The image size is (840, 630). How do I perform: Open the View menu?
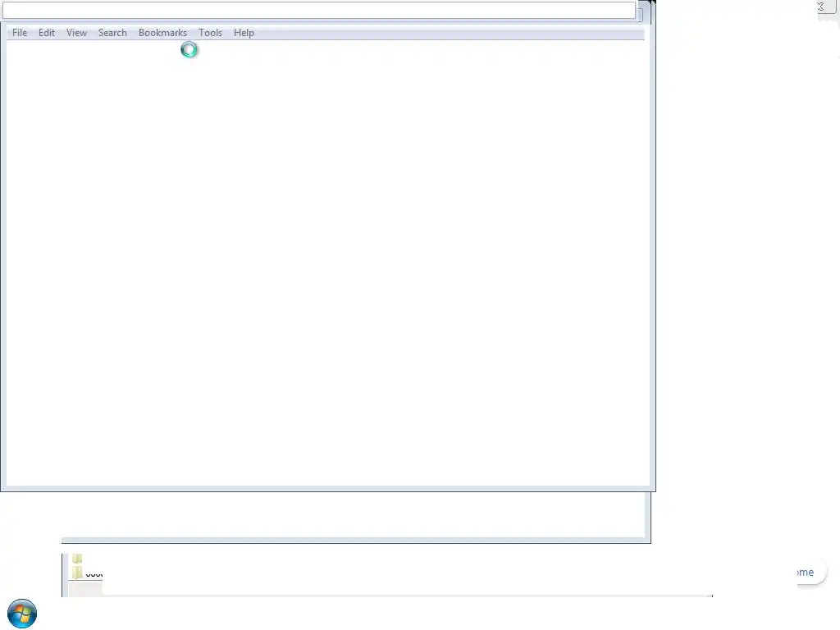pyautogui.click(x=76, y=33)
